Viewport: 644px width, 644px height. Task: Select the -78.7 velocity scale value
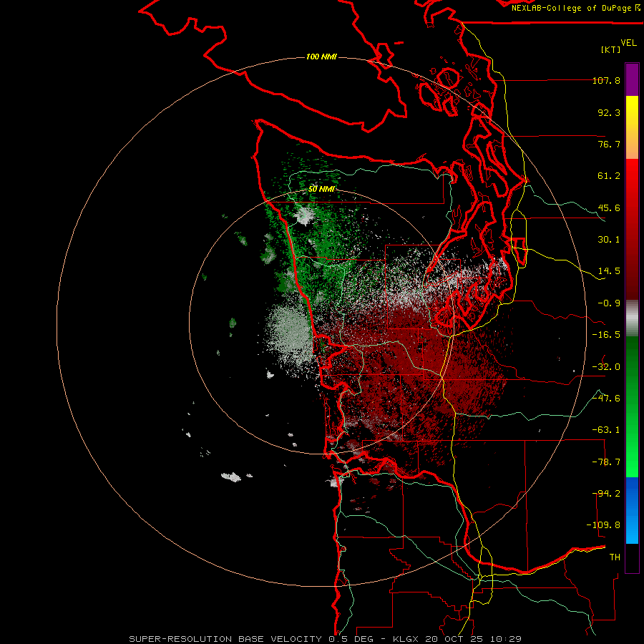(x=606, y=462)
